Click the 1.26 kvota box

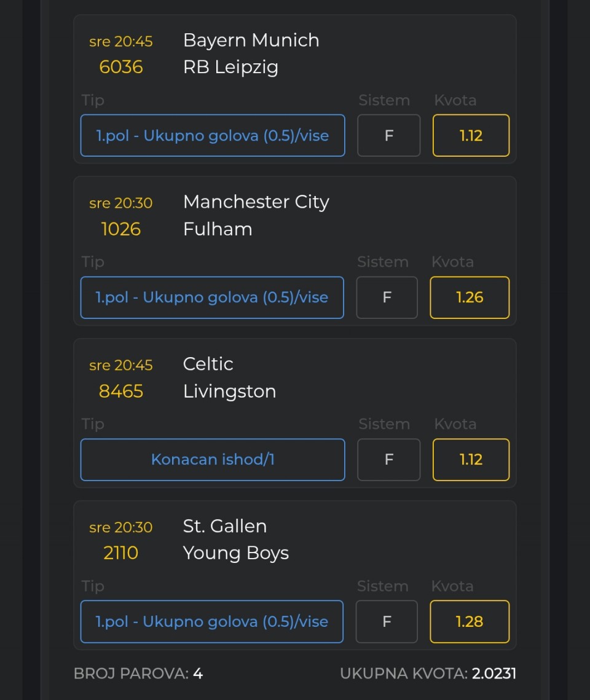point(470,297)
